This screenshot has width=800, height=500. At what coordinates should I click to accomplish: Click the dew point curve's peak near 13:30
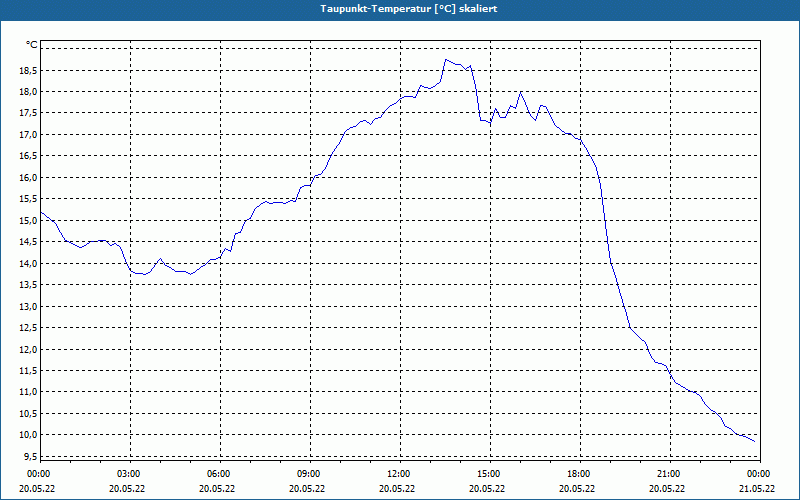pos(445,60)
